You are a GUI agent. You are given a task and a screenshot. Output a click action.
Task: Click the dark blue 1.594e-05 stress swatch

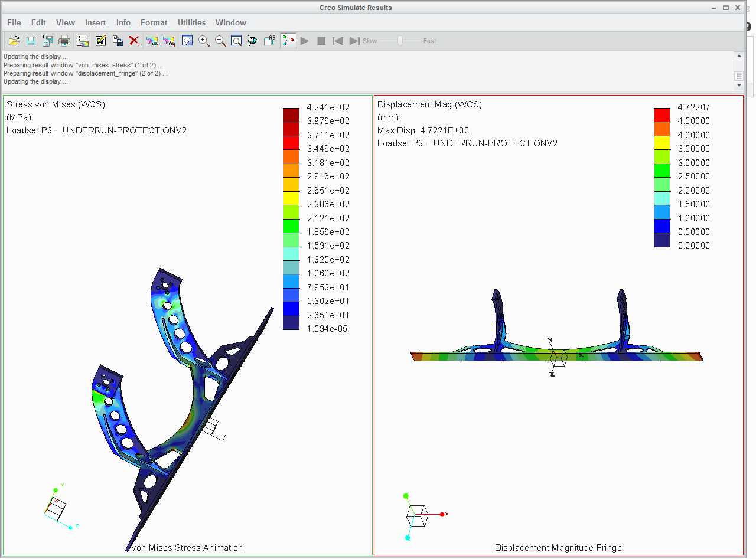tap(291, 322)
